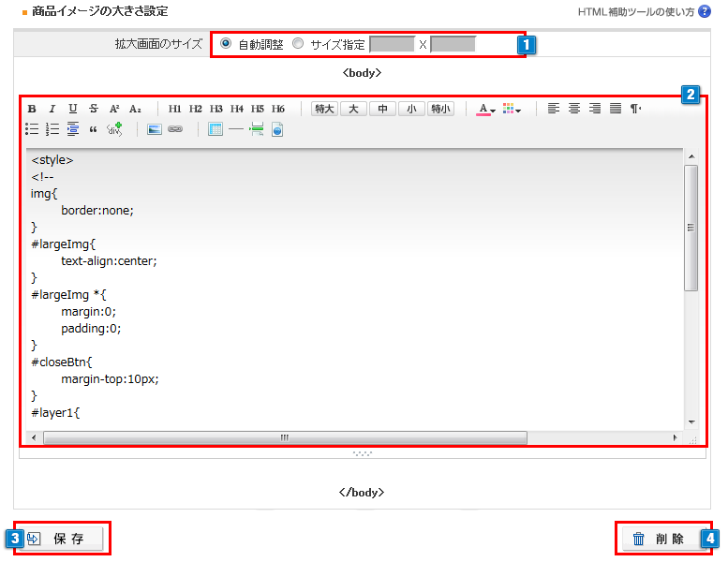Insert a table from toolbar
This screenshot has width=728, height=562.
coord(215,130)
